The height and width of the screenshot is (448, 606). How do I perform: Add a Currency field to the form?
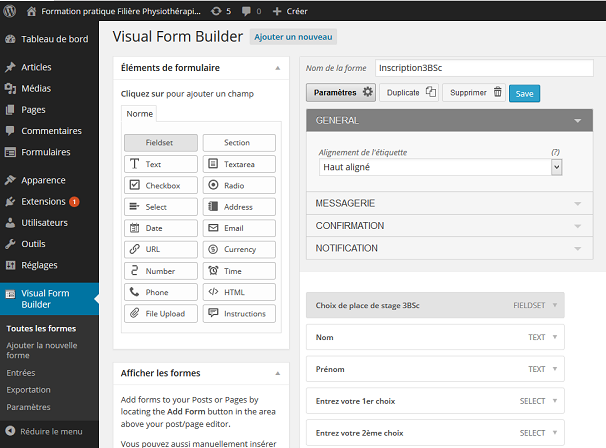(x=239, y=249)
